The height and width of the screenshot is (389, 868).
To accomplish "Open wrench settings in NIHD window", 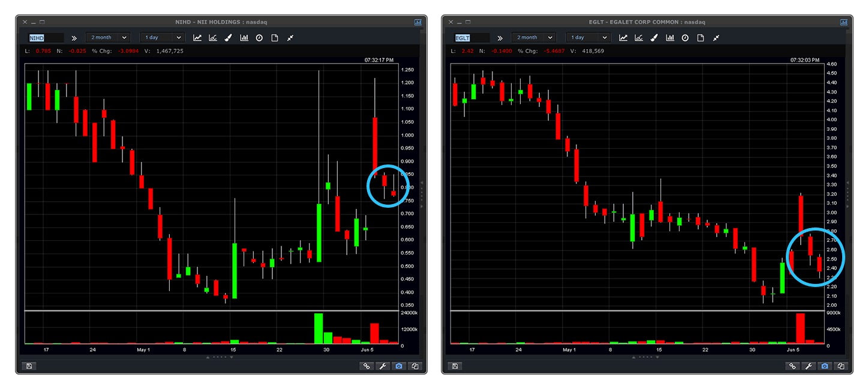I will pos(383,366).
